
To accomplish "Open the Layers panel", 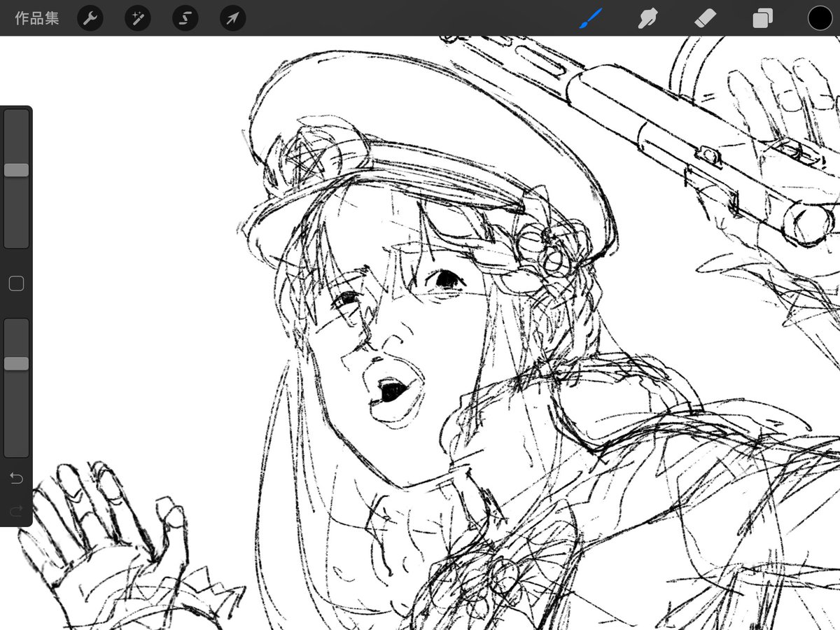I will coord(762,18).
